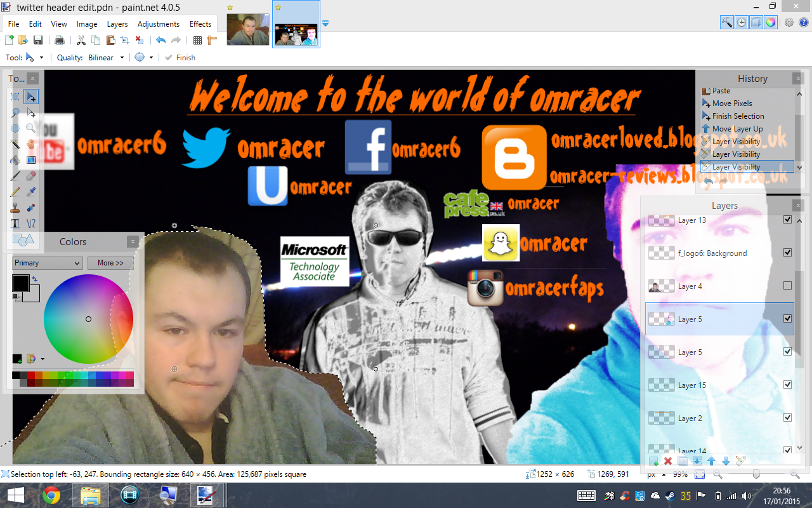Click the Copy icon in toolbar
This screenshot has width=812, height=508.
(x=96, y=41)
